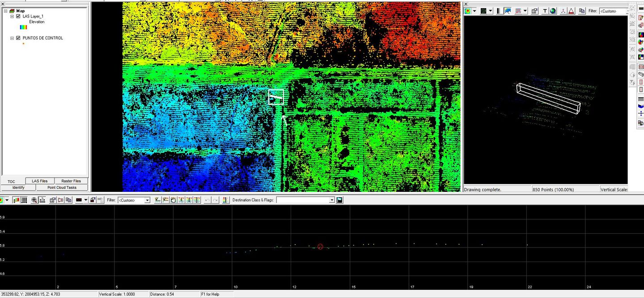Open the Point Cloud Tasks tab
The height and width of the screenshot is (298, 644).
(62, 187)
